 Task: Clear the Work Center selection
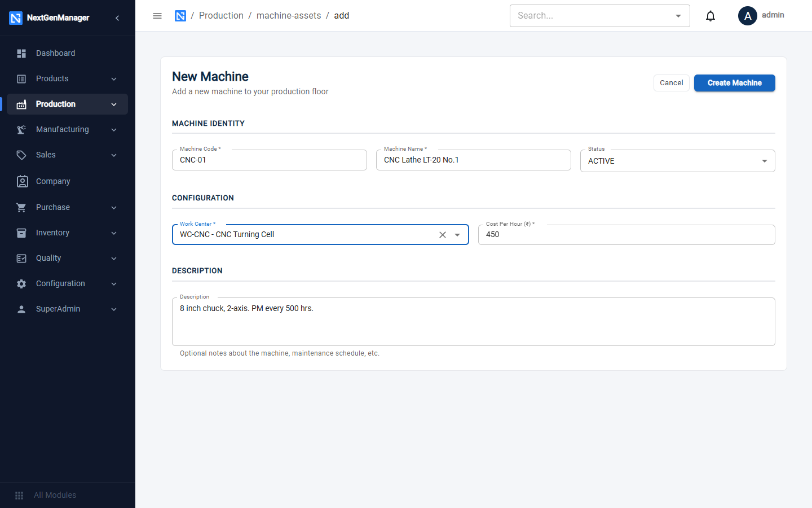click(443, 235)
